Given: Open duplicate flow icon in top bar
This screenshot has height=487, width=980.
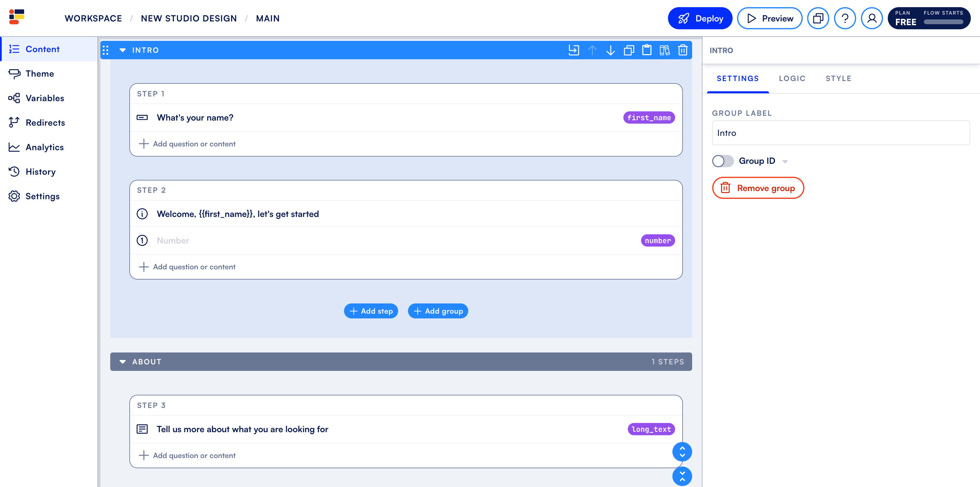Looking at the screenshot, I should tap(818, 18).
